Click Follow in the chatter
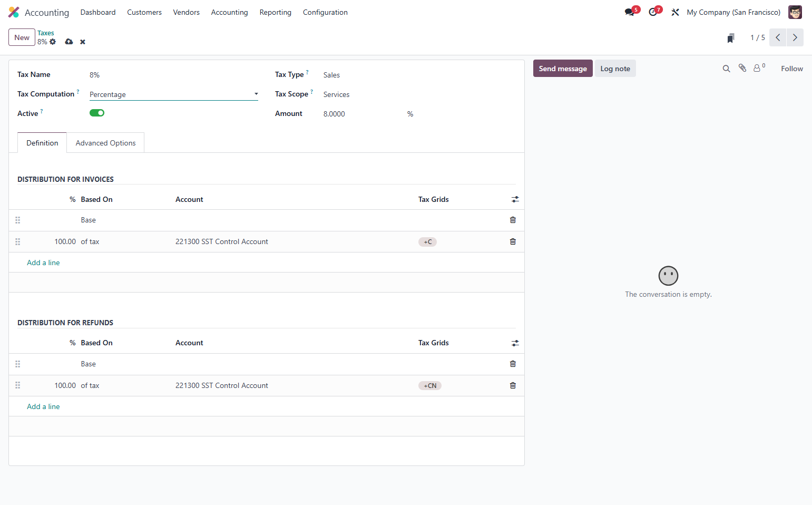This screenshot has height=505, width=812. coord(792,69)
